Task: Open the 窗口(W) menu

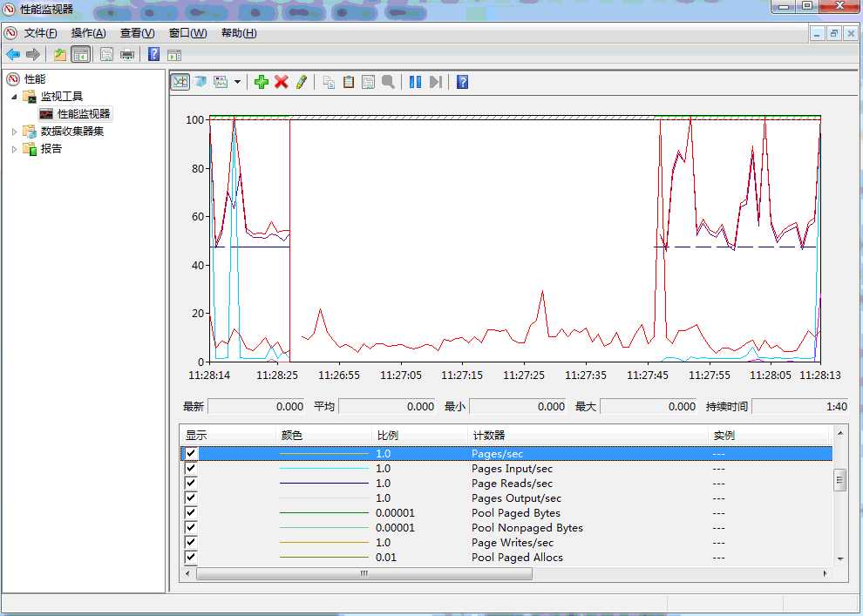Action: [x=187, y=33]
